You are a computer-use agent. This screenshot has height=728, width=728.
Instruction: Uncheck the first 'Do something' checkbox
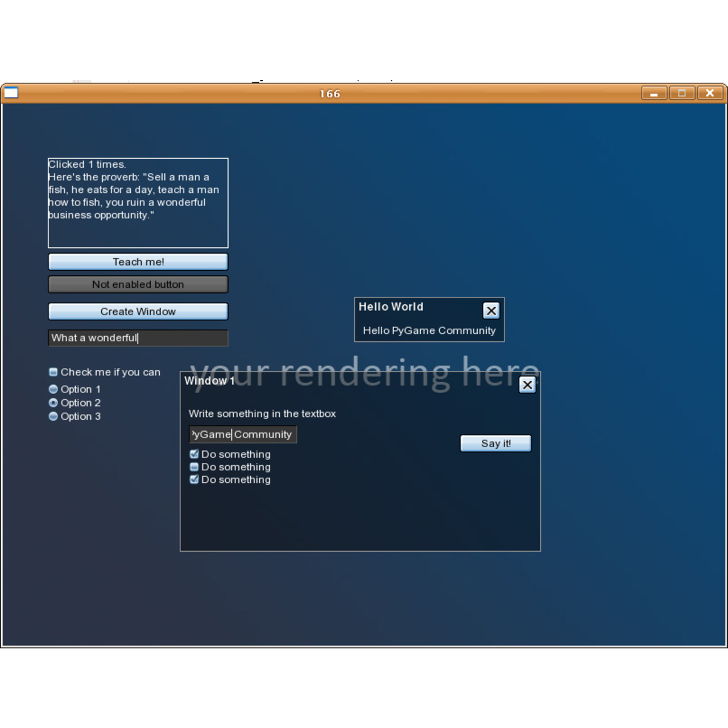[x=194, y=454]
